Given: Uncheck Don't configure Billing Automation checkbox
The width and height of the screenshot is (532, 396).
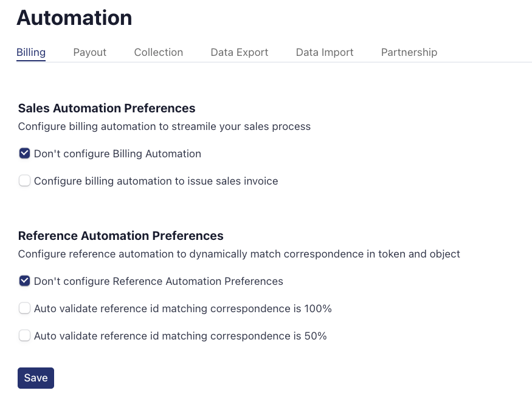Looking at the screenshot, I should (x=24, y=154).
